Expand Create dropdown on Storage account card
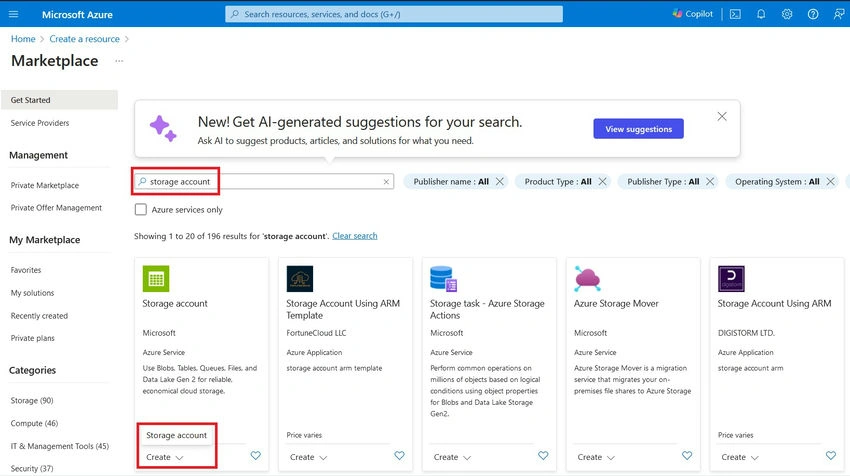Image resolution: width=850 pixels, height=476 pixels. [x=164, y=457]
